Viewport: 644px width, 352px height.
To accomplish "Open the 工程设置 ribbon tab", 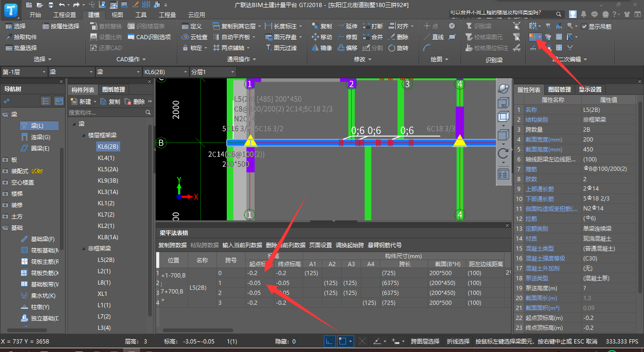I will 65,15.
